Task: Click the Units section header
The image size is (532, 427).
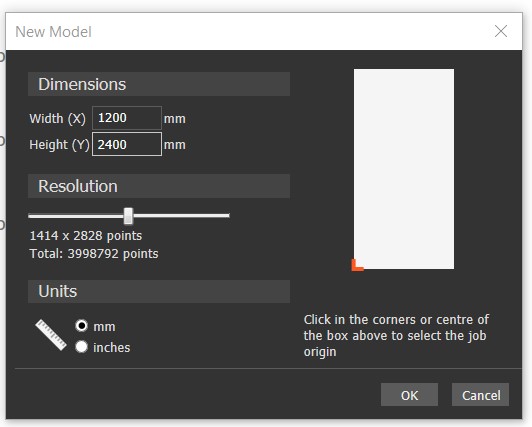Action: (x=159, y=291)
